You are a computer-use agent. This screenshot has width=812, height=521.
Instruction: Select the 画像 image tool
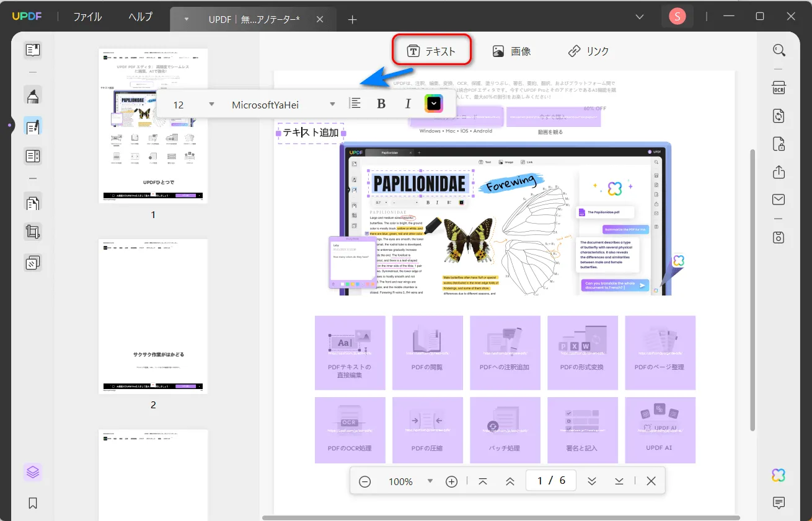512,51
